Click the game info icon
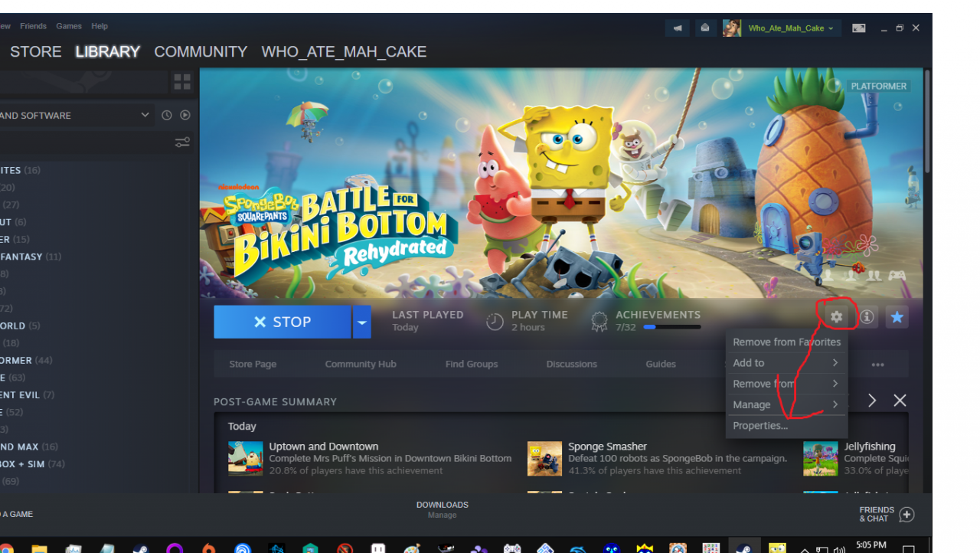 (867, 316)
